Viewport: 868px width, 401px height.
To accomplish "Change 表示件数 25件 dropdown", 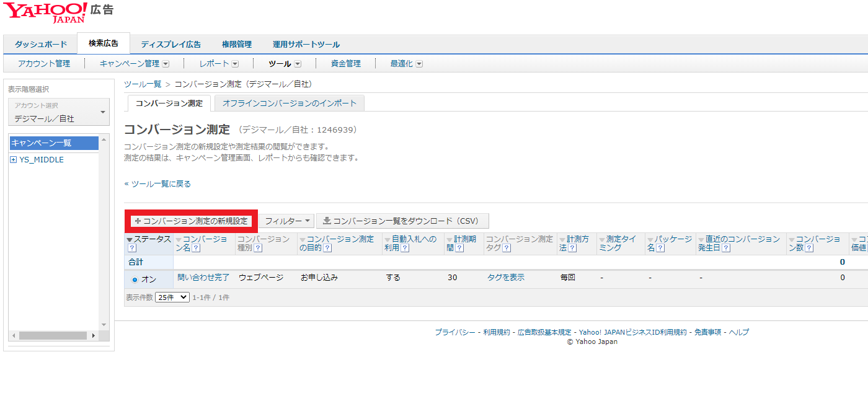I will coord(172,297).
